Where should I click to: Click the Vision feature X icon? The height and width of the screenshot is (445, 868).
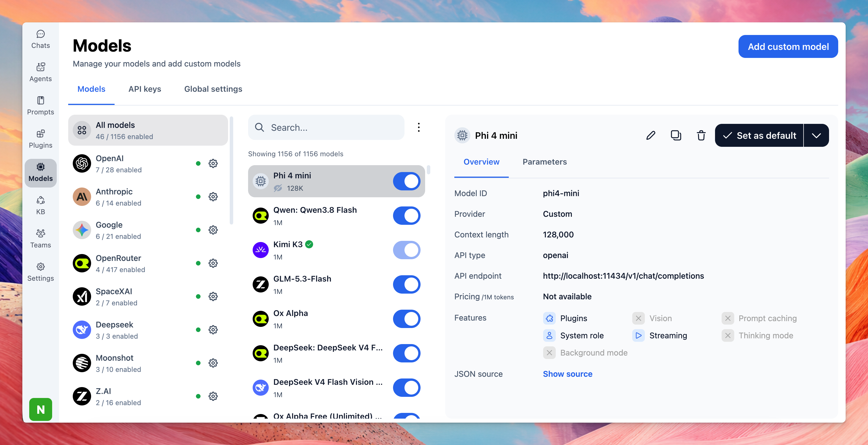(x=638, y=318)
